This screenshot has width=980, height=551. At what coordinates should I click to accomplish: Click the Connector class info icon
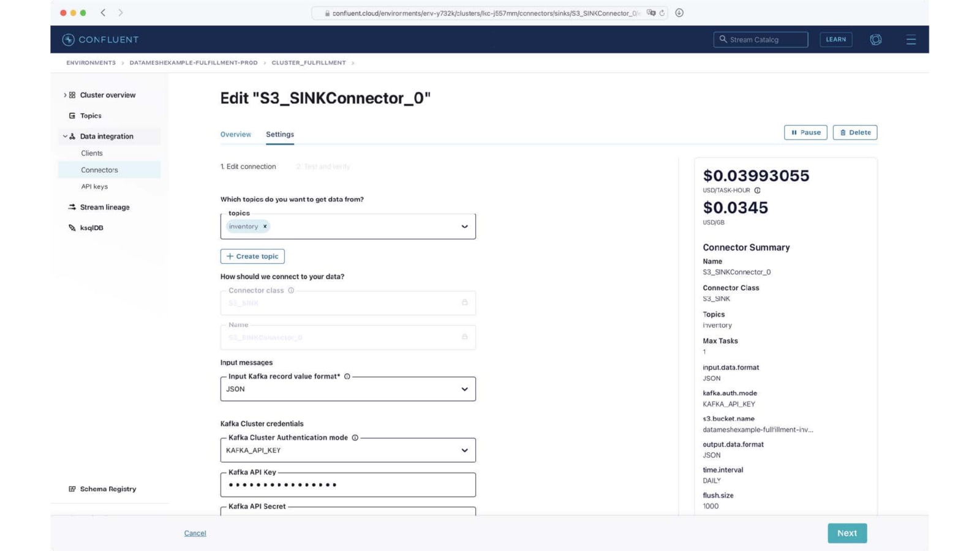point(291,290)
